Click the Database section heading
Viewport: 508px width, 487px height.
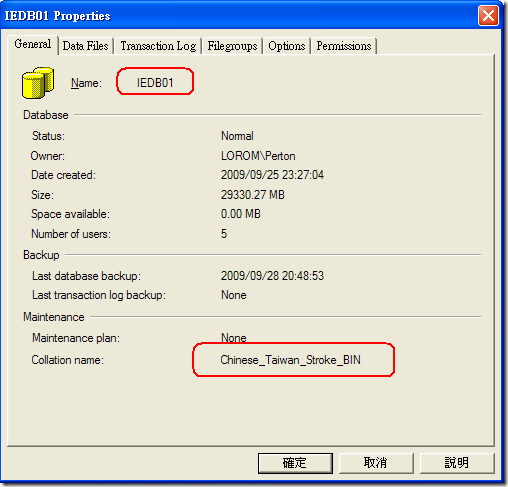[x=46, y=115]
